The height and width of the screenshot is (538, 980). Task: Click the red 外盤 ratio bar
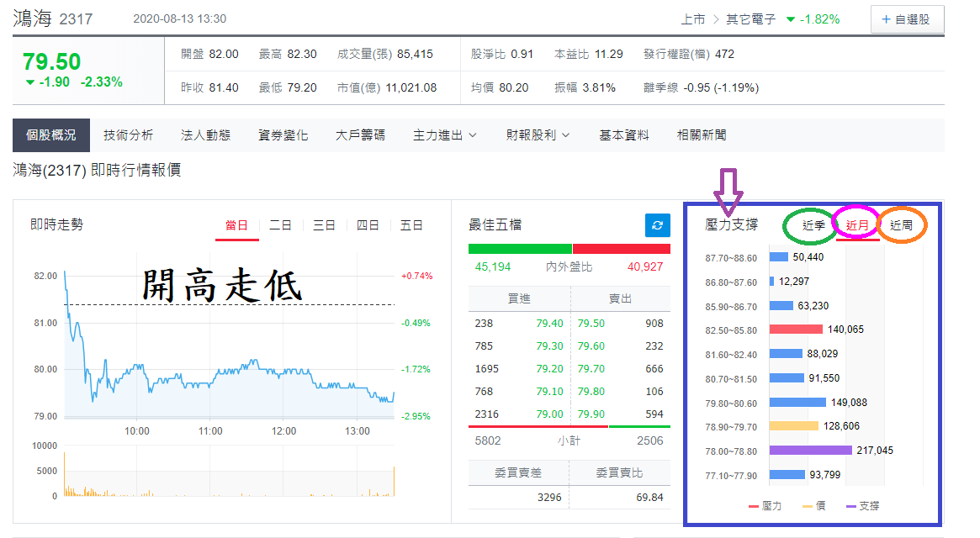point(622,249)
